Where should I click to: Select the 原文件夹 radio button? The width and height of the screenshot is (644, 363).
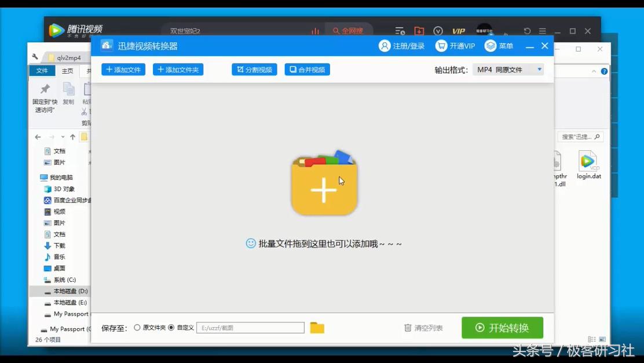click(137, 328)
